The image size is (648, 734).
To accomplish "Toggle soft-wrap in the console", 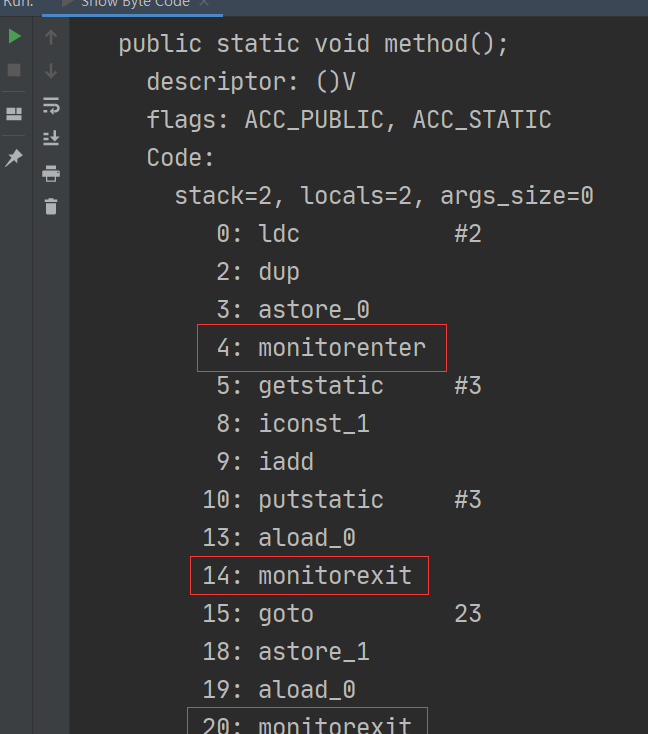I will pyautogui.click(x=51, y=105).
